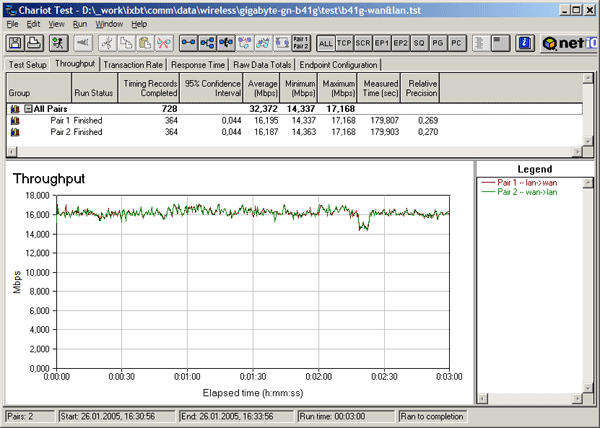
Task: Click the Print icon in toolbar
Action: 34,44
